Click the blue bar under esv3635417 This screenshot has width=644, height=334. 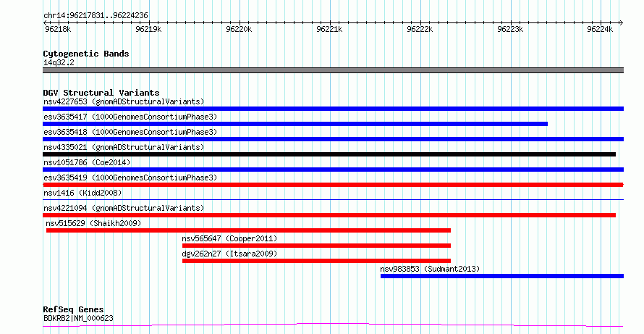pos(295,124)
